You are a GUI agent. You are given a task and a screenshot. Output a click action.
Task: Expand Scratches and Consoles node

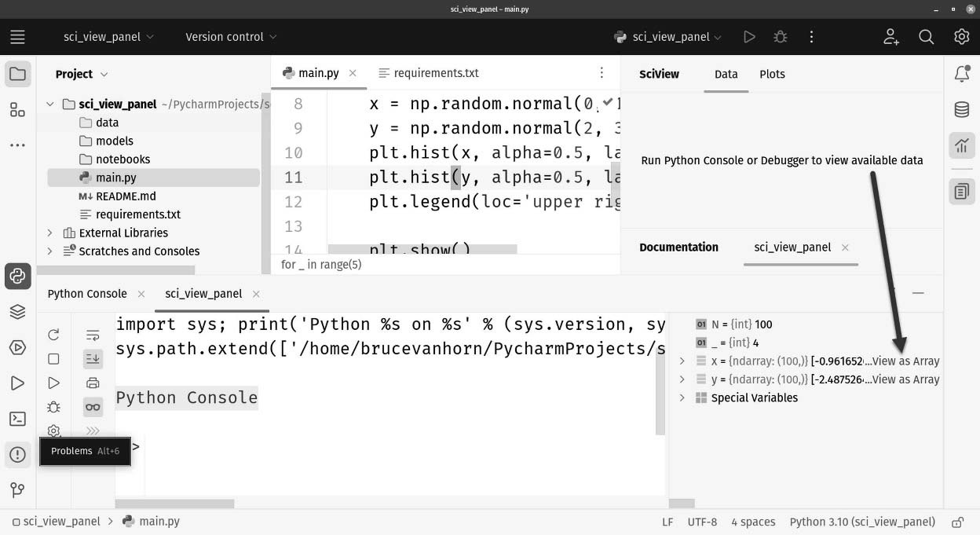click(x=50, y=251)
